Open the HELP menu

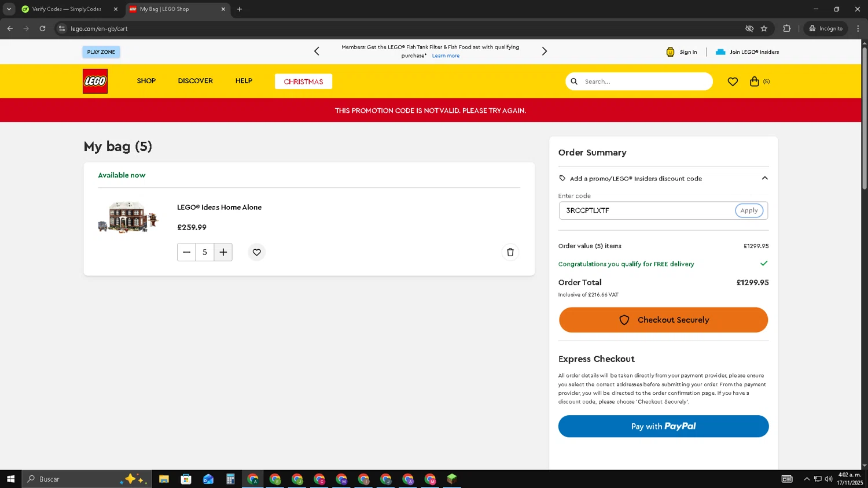point(244,81)
